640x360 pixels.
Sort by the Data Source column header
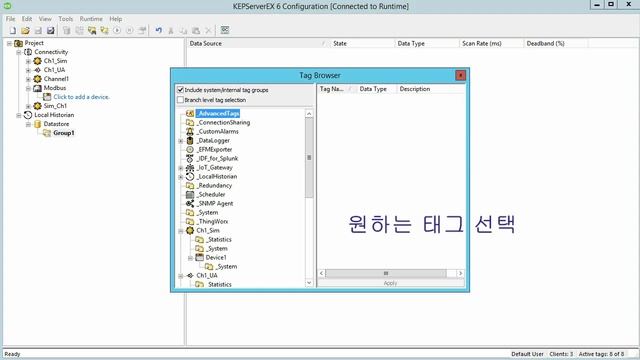(x=258, y=43)
